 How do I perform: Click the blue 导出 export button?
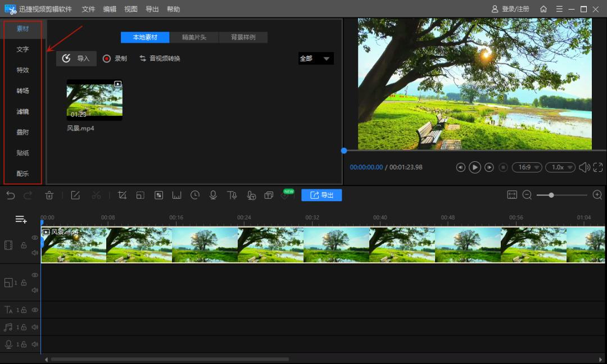point(321,195)
